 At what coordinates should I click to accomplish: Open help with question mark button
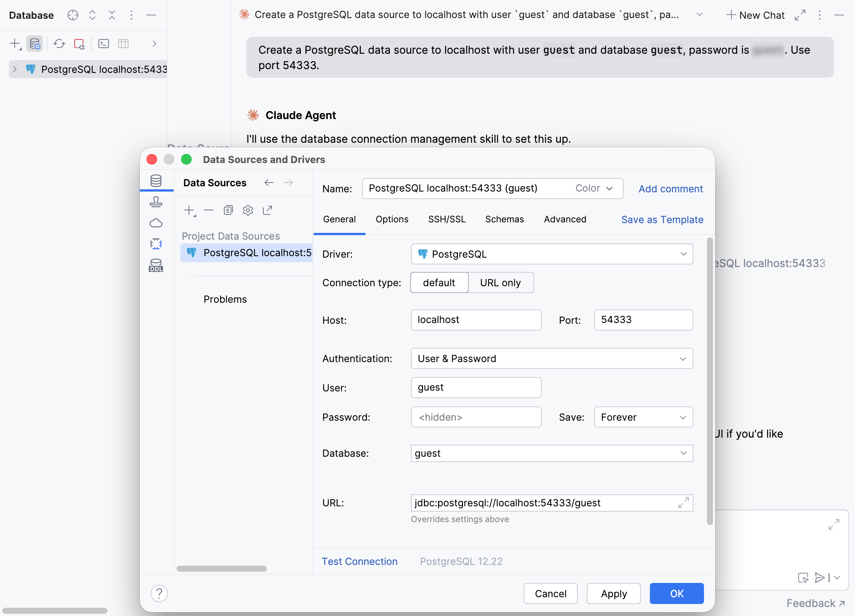159,594
